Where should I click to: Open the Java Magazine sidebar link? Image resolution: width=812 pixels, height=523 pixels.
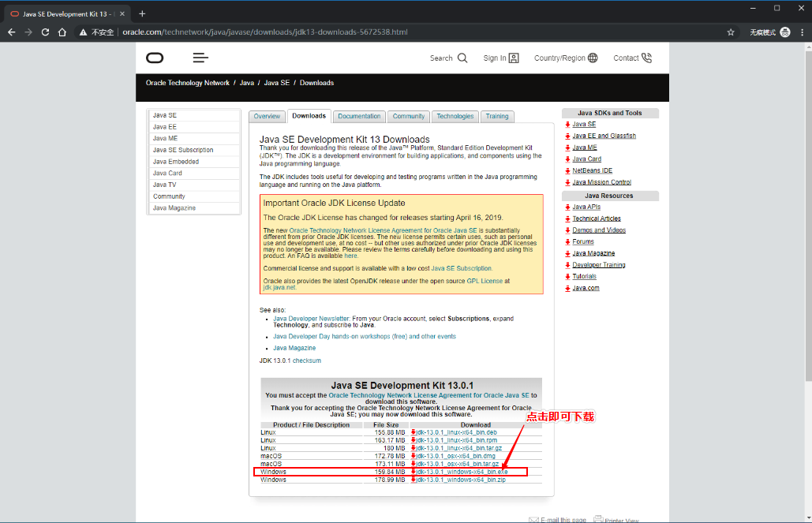point(173,207)
